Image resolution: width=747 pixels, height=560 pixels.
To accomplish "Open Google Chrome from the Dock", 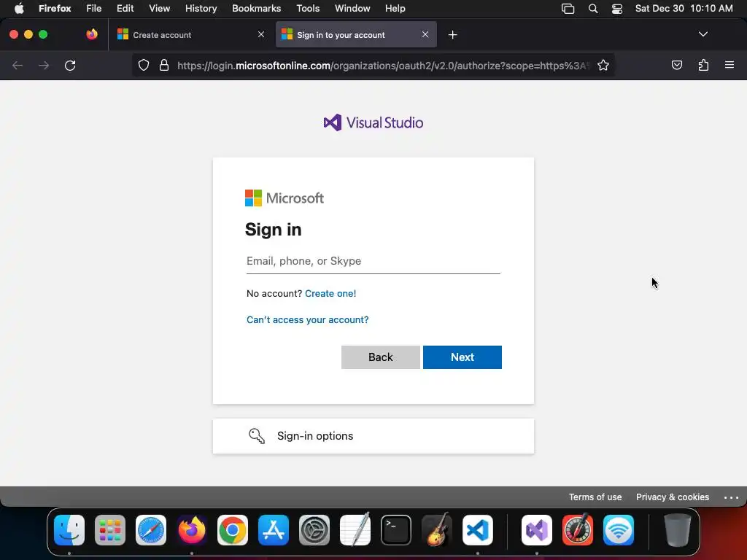I will (x=233, y=529).
